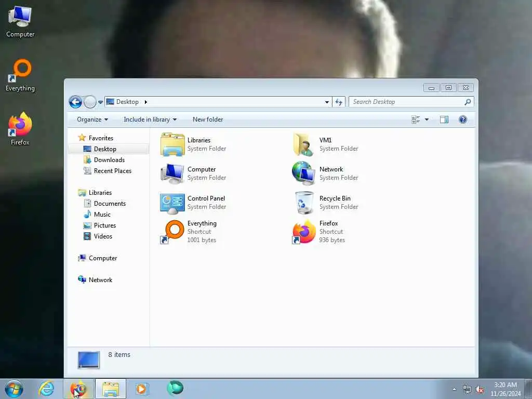Show the preview pane
The height and width of the screenshot is (399, 532).
(444, 119)
